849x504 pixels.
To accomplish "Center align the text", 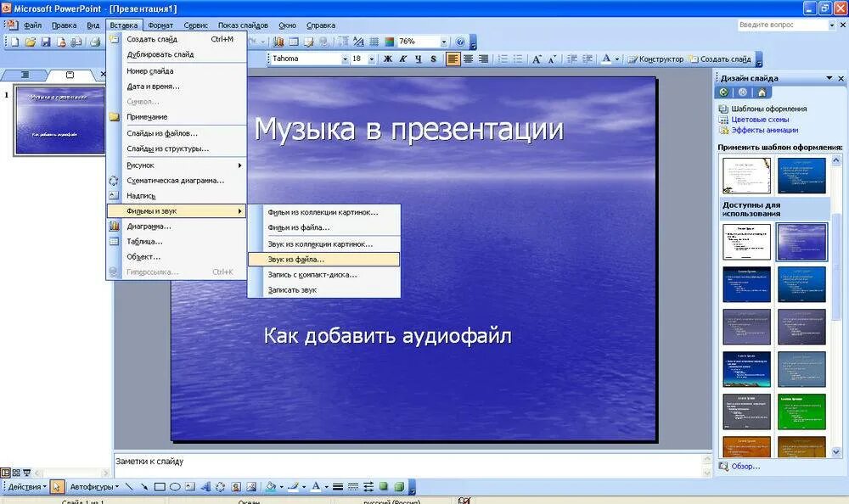I will coord(469,59).
